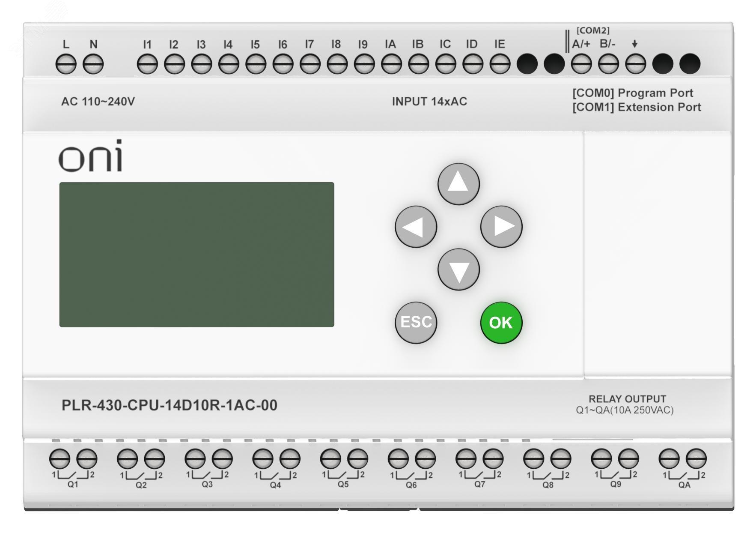Click the QA relay contact symbol
Screen dimensions: 756x533
[x=684, y=476]
